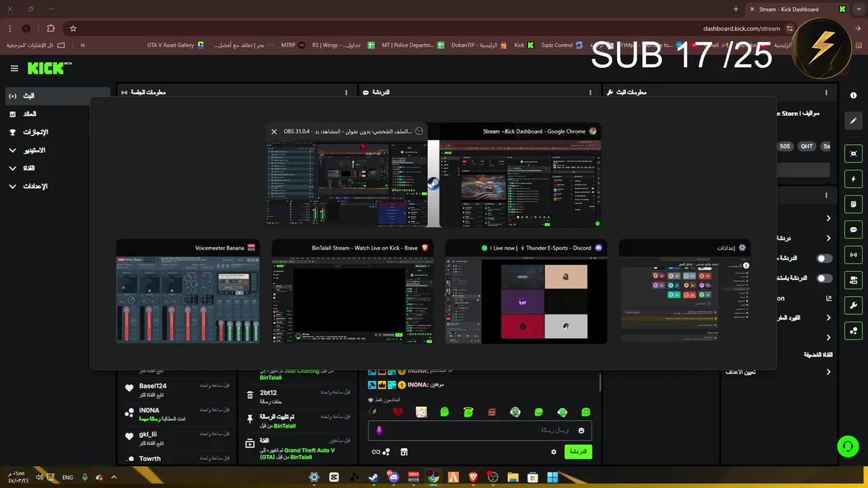
Task: Expand the القيود restrictions row chevron
Action: [828, 318]
